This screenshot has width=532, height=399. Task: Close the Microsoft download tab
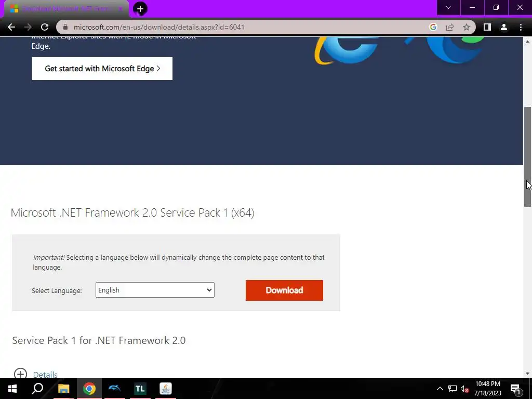120,9
